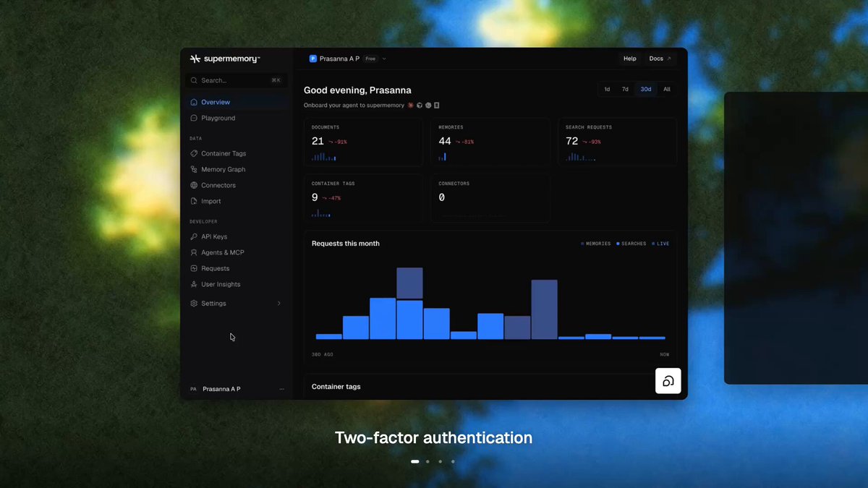The height and width of the screenshot is (488, 868).
Task: Click the blue P workspace avatar
Action: click(313, 59)
